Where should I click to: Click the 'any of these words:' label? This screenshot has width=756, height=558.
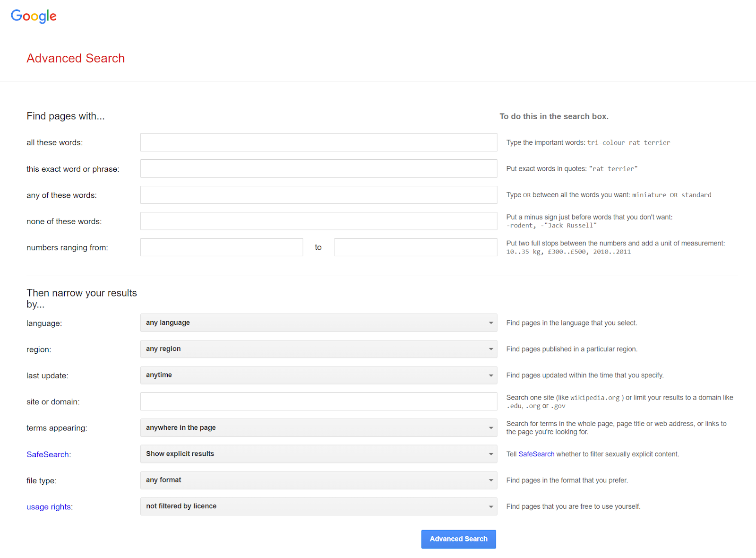pyautogui.click(x=61, y=195)
